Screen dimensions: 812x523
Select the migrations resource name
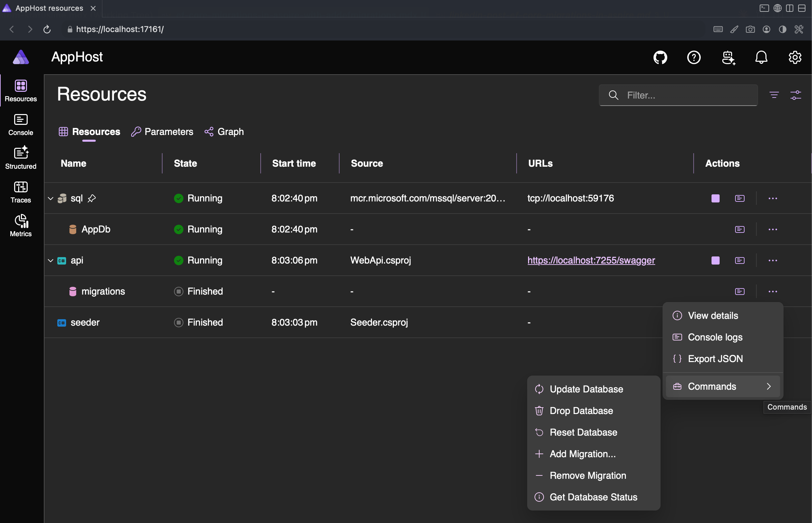tap(103, 292)
